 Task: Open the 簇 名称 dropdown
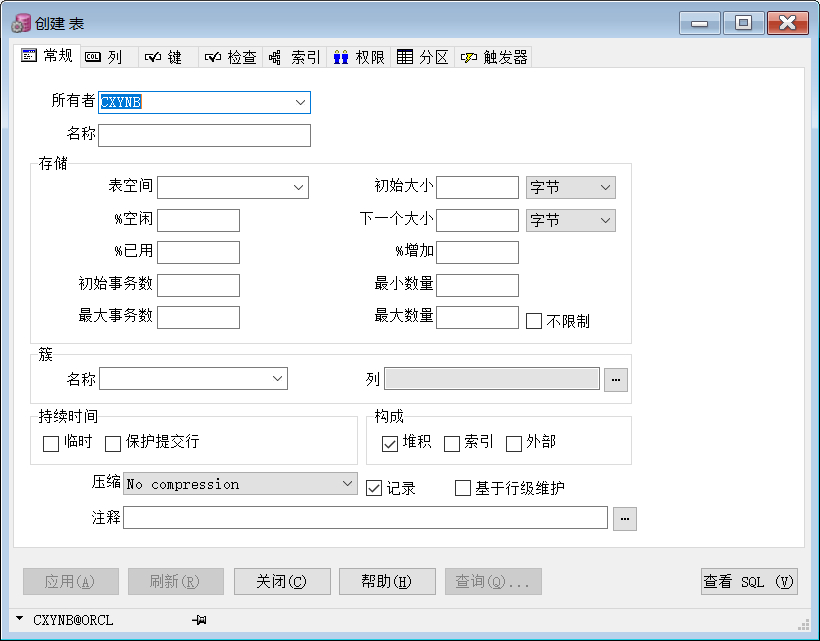click(278, 379)
